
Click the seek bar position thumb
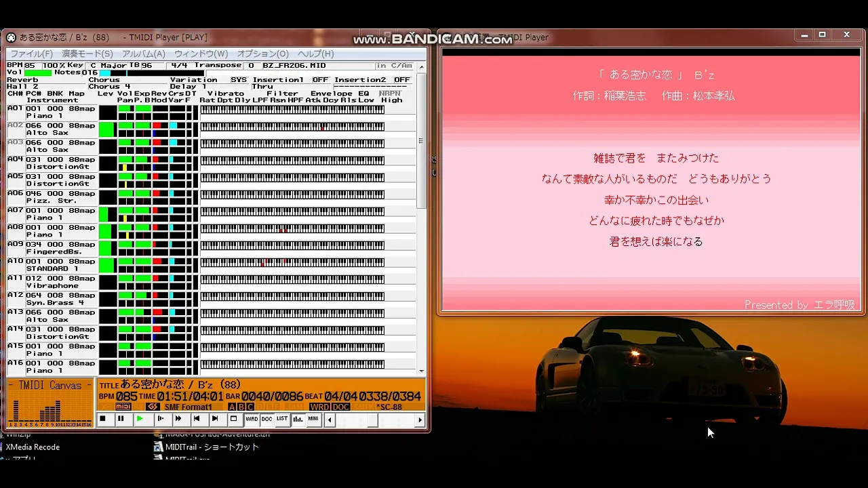pos(372,420)
